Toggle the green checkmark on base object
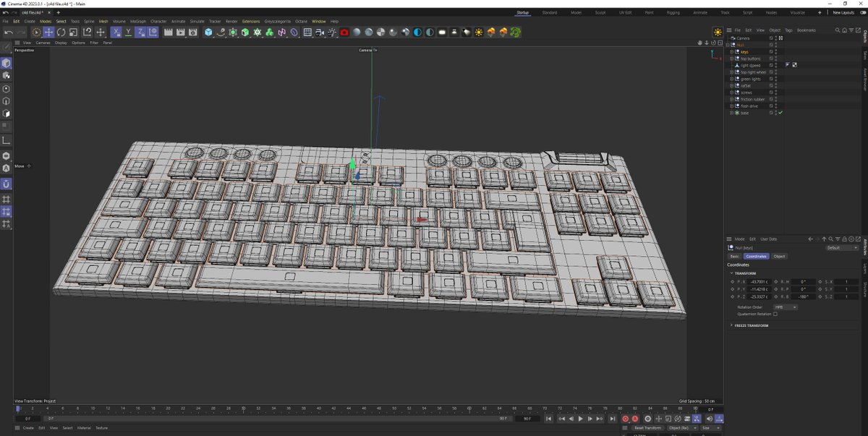Image resolution: width=868 pixels, height=436 pixels. tap(780, 113)
